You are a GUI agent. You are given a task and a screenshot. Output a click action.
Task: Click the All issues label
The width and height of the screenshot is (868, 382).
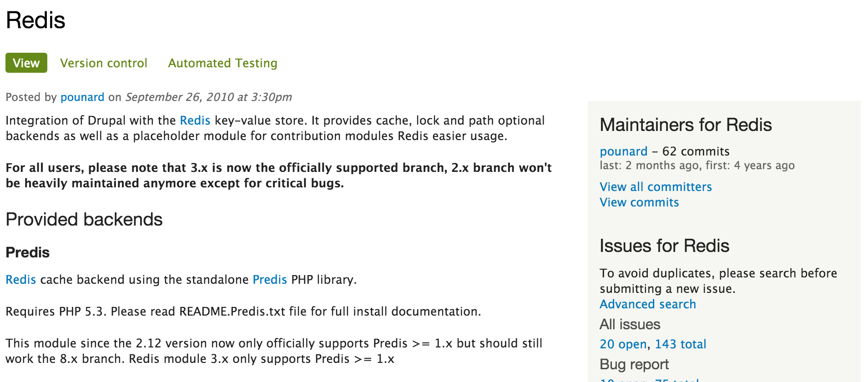click(630, 324)
